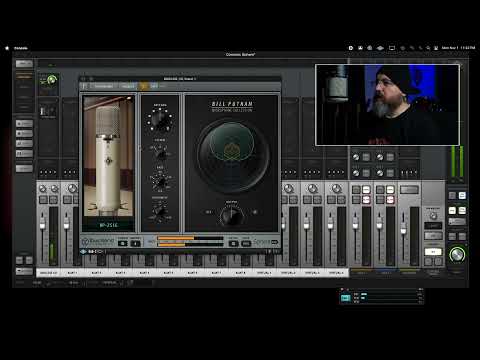Open the Console application menu
Viewport: 480px width, 360px height.
(21, 48)
